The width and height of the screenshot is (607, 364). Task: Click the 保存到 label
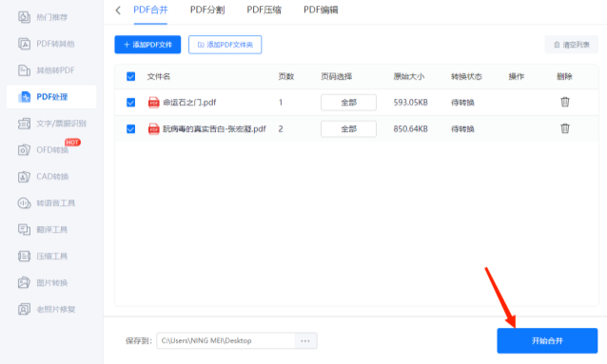point(139,341)
